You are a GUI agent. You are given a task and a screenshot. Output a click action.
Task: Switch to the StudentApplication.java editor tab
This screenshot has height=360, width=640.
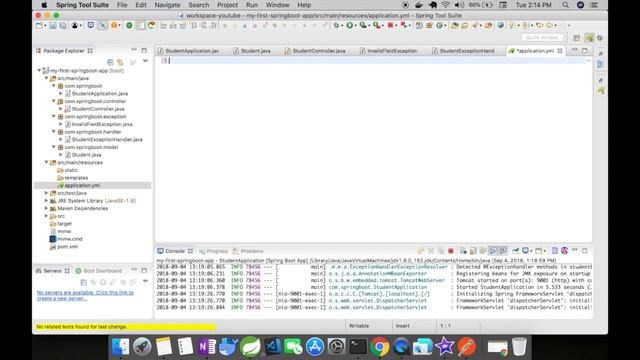[188, 51]
